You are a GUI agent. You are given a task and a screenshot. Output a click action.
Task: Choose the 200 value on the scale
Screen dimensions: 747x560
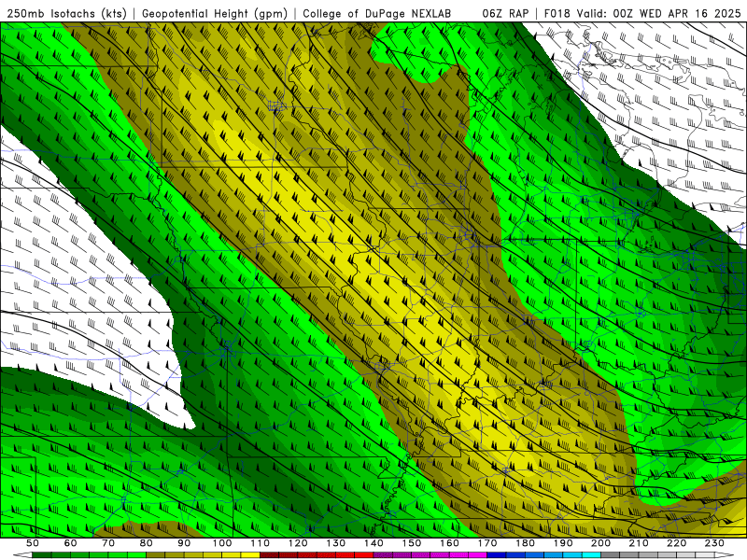point(600,543)
